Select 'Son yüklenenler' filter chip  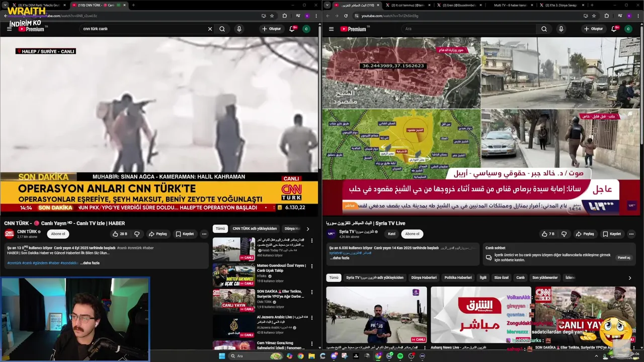pyautogui.click(x=545, y=278)
